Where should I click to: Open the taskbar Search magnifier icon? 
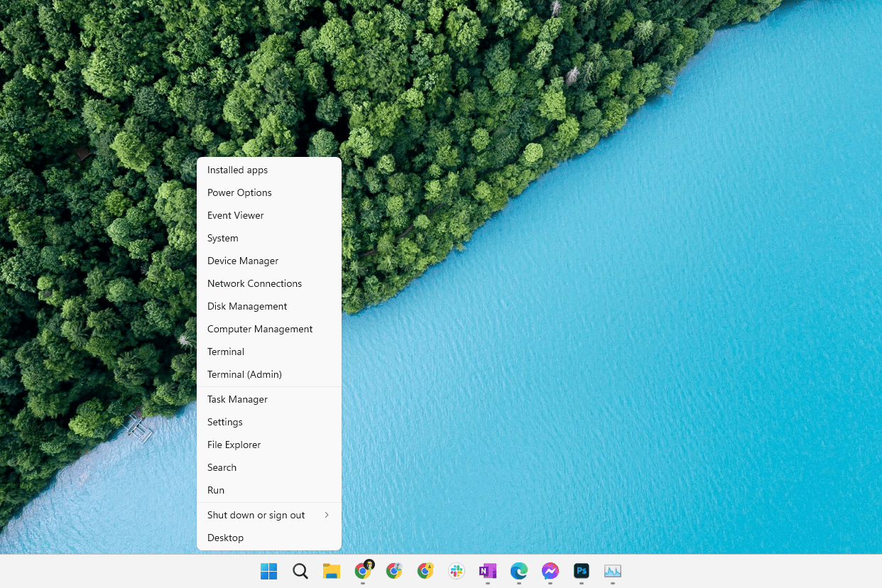pyautogui.click(x=300, y=571)
